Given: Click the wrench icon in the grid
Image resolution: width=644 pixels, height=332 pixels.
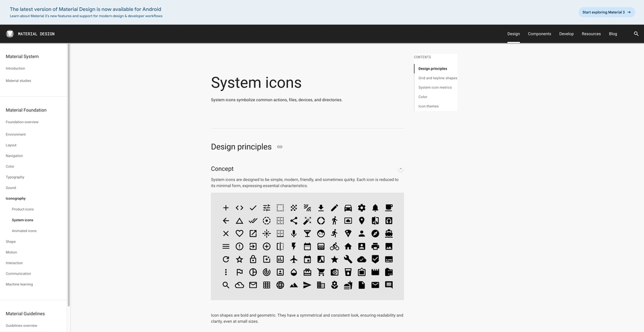Looking at the screenshot, I should (x=348, y=259).
